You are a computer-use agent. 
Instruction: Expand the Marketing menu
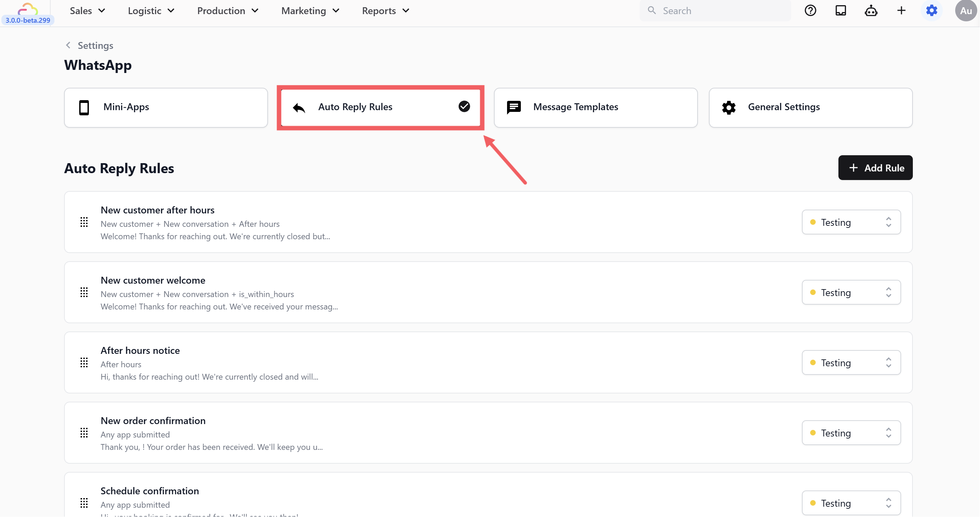point(310,11)
